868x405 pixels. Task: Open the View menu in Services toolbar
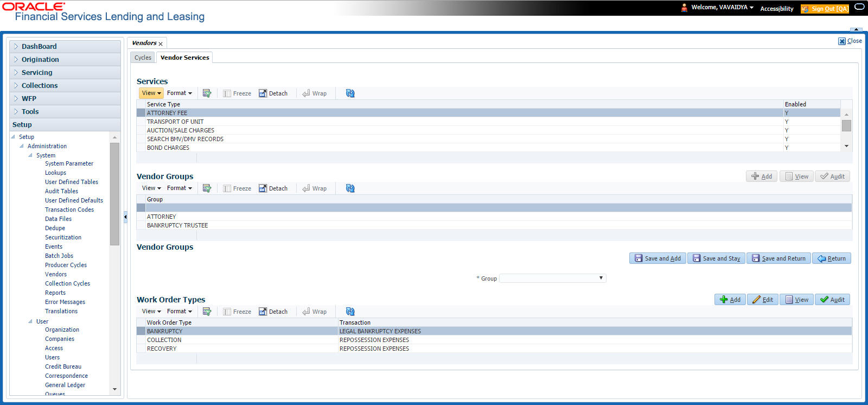151,93
